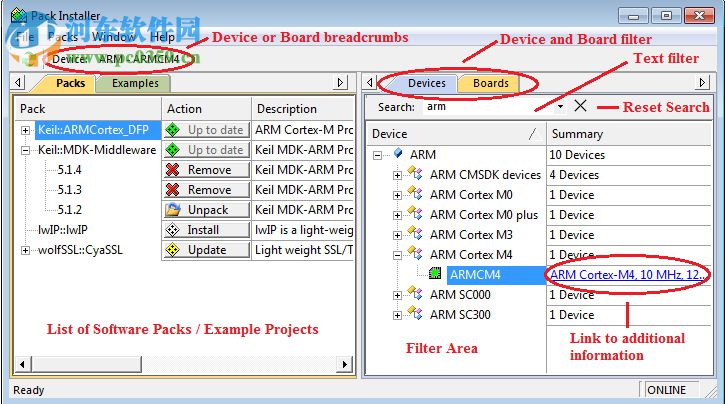
Task: Collapse the ARM vendor node
Action: point(378,155)
